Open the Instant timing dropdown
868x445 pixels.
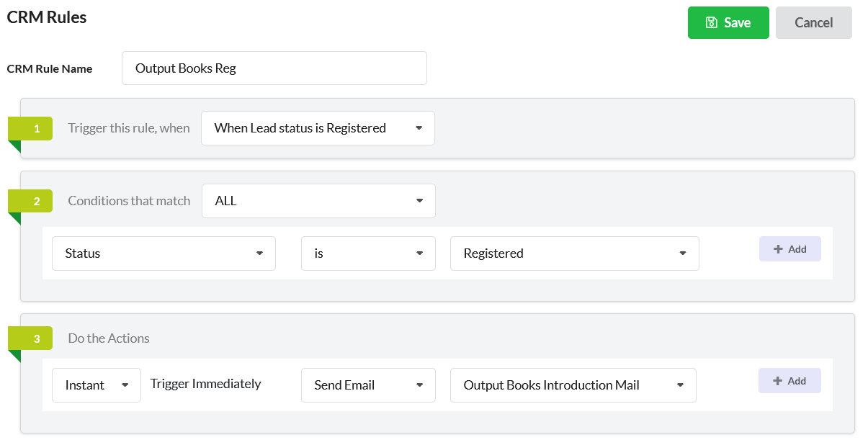97,385
